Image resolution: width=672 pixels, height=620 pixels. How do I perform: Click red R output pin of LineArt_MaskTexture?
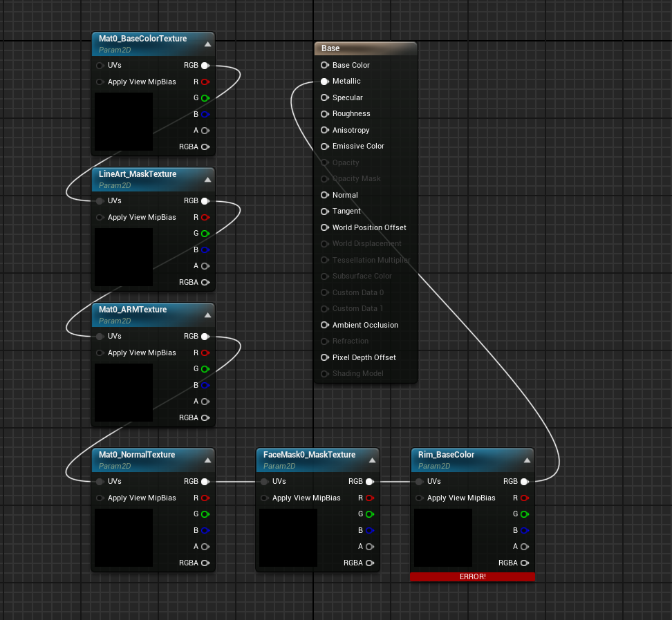click(x=205, y=217)
